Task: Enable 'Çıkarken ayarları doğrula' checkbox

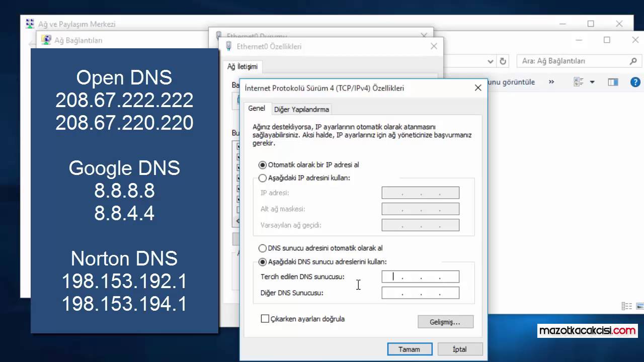Action: click(265, 319)
